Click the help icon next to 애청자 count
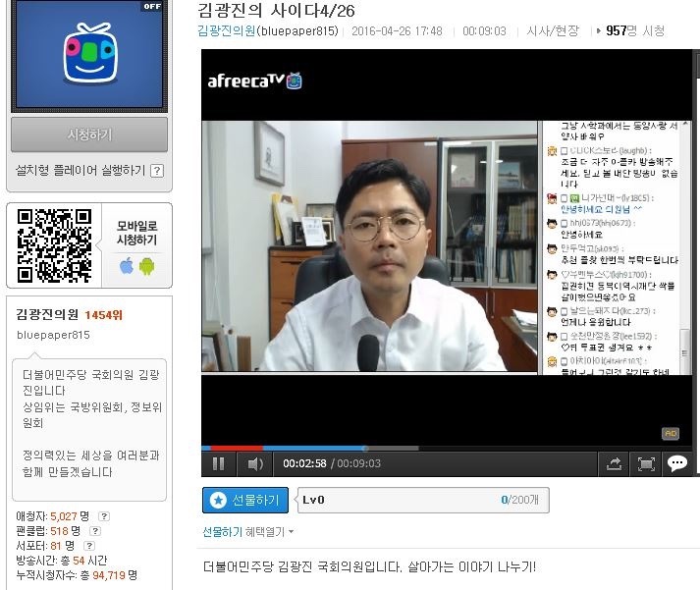 [x=104, y=516]
